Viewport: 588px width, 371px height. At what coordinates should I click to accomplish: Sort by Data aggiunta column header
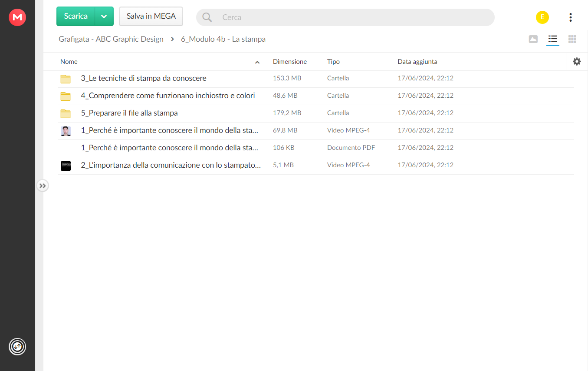417,62
